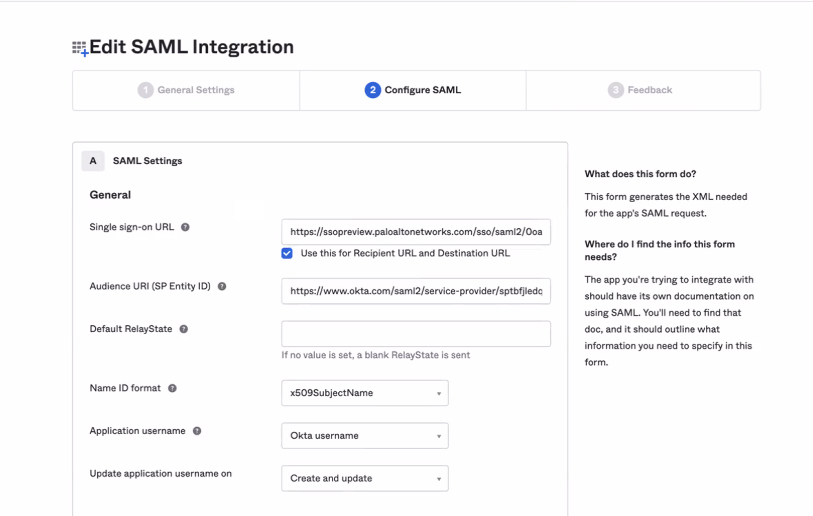This screenshot has height=516, width=813.
Task: Click help icon next to Application username
Action: [197, 431]
